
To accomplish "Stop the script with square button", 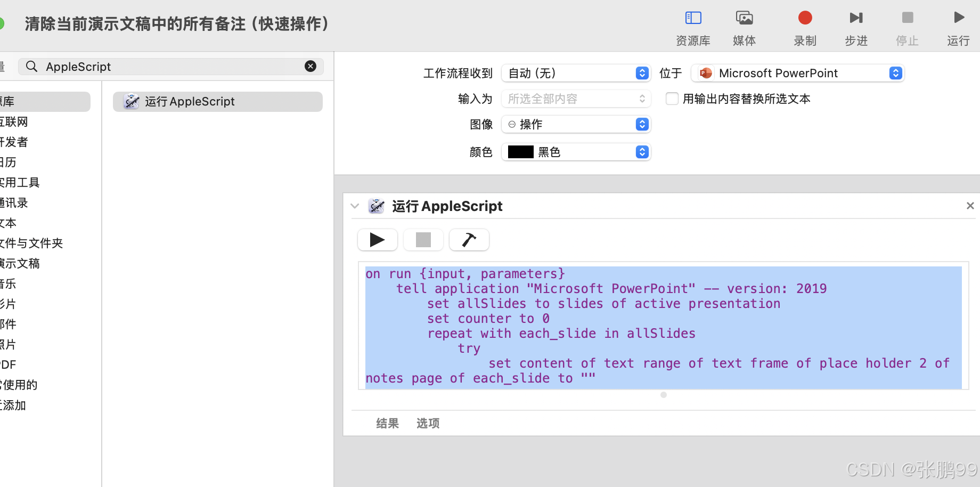I will point(423,240).
